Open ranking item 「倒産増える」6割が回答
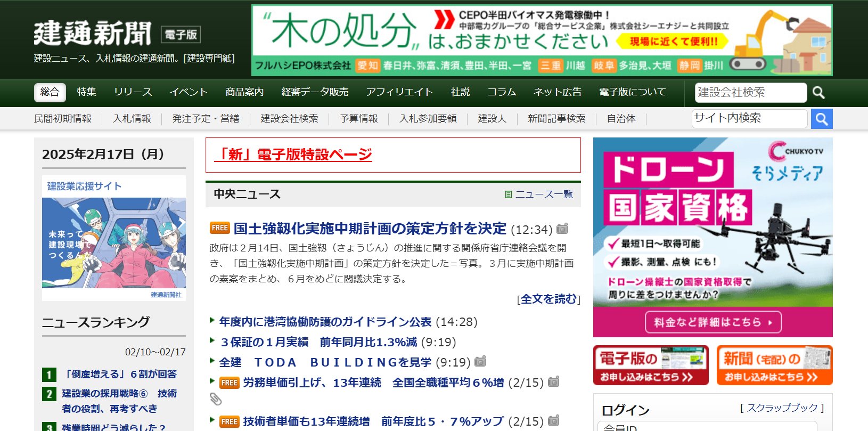 click(119, 374)
